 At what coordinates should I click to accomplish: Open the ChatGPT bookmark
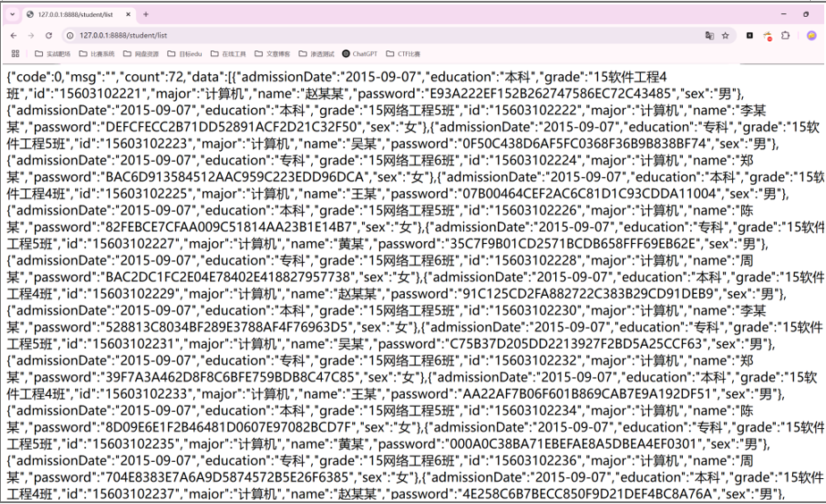(359, 54)
